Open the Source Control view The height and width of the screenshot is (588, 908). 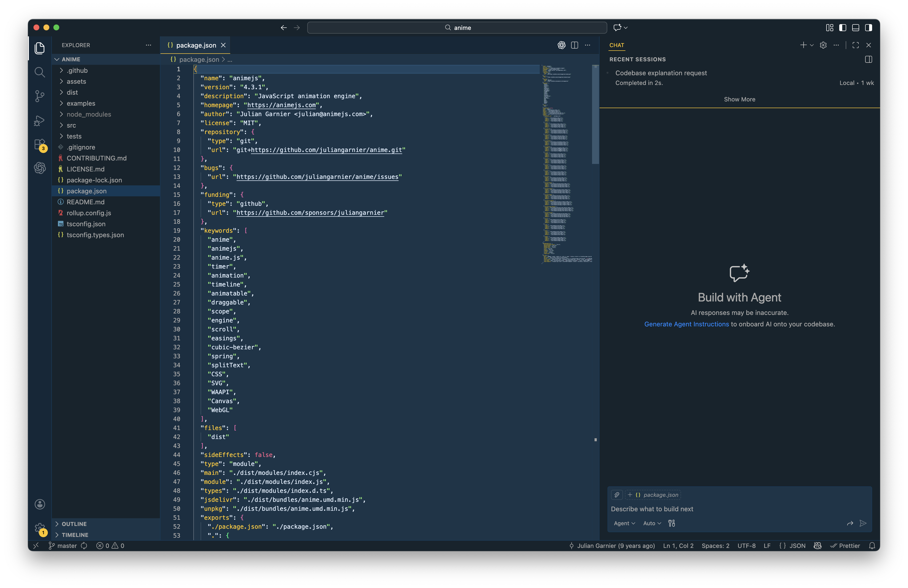pyautogui.click(x=40, y=96)
